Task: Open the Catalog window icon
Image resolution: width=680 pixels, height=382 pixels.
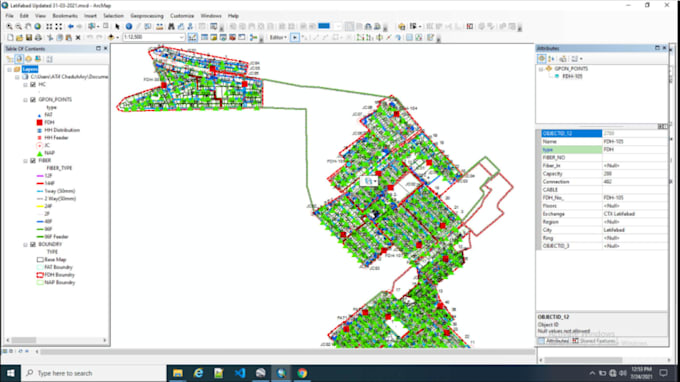Action: click(x=214, y=38)
